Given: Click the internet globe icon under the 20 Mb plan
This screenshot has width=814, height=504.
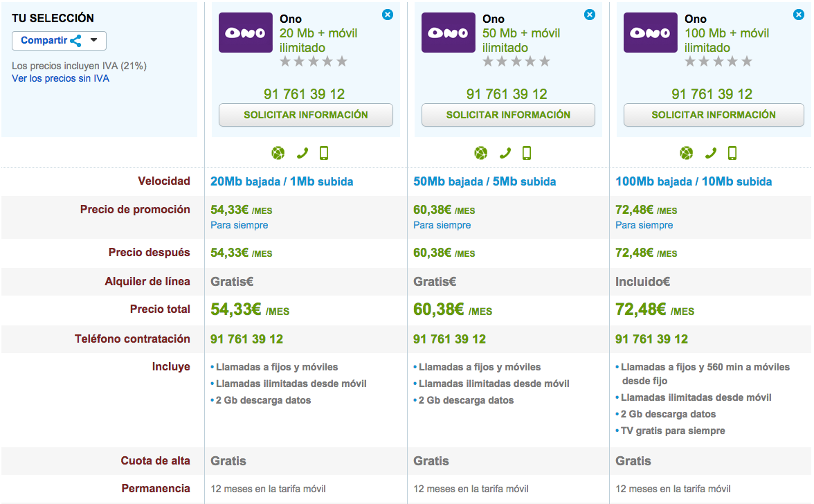Looking at the screenshot, I should click(278, 153).
